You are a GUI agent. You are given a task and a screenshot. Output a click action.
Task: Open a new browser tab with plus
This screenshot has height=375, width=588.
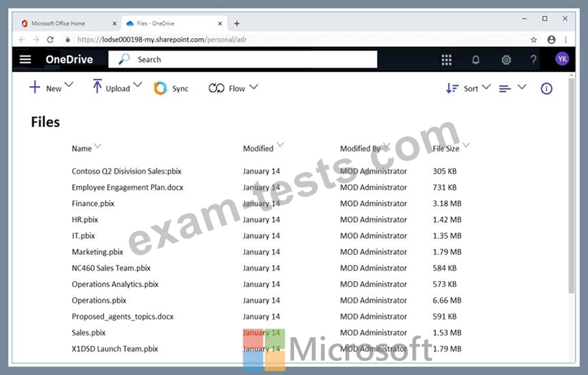[x=237, y=24]
